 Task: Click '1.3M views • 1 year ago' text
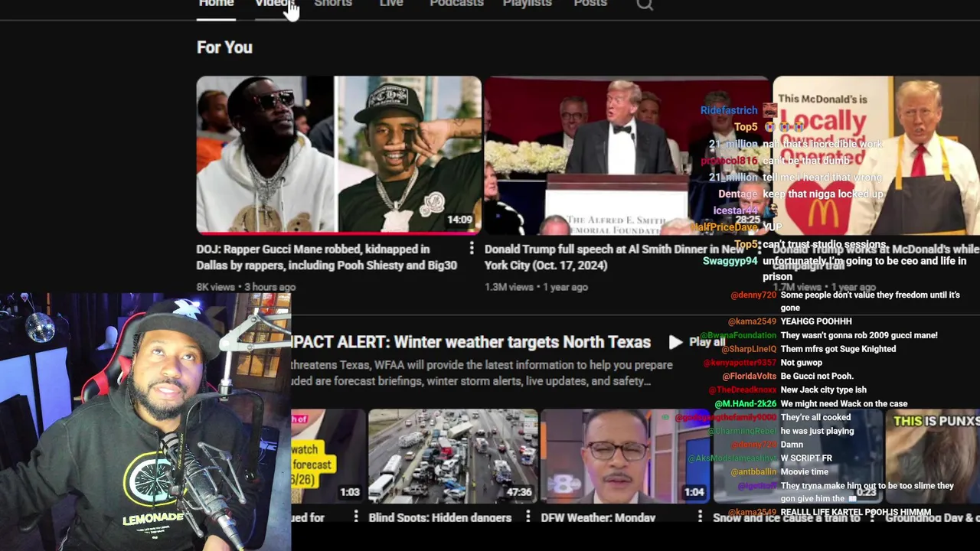536,287
